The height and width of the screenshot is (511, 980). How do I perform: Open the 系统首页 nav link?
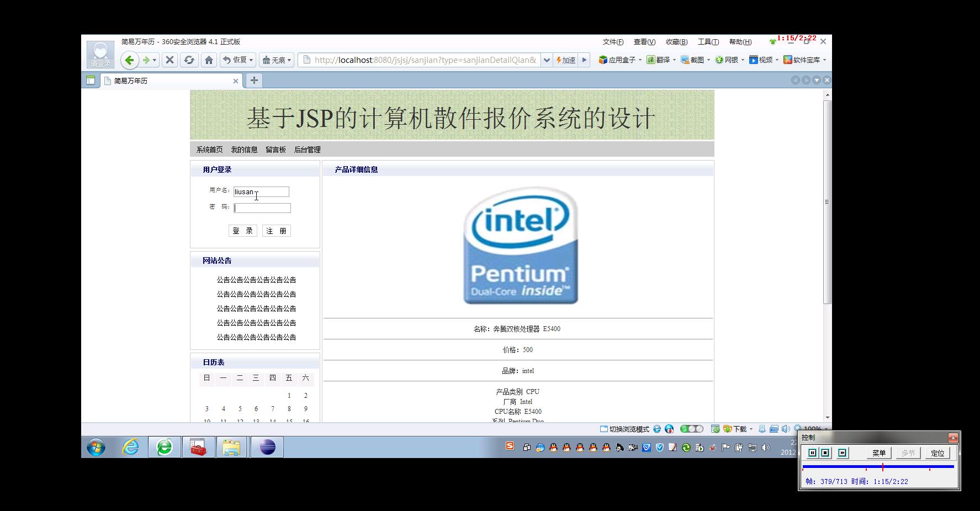coord(210,150)
